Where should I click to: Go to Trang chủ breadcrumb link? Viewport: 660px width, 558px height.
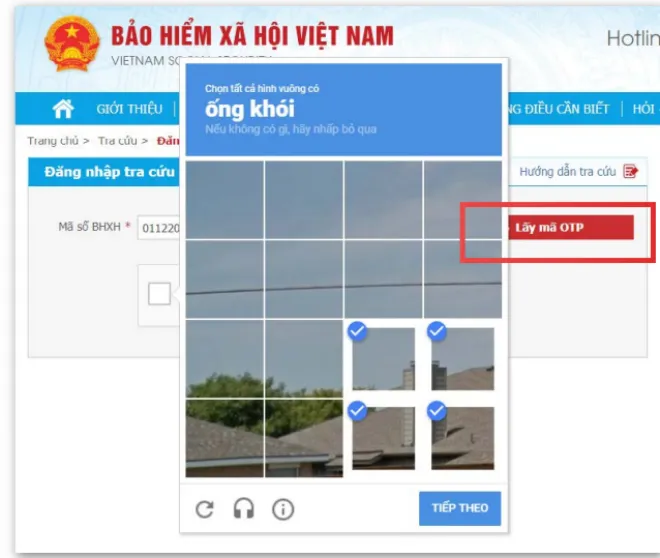pos(53,141)
